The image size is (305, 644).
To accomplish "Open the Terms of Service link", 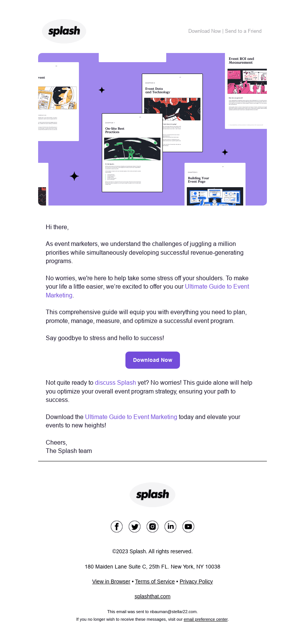I will [x=155, y=581].
